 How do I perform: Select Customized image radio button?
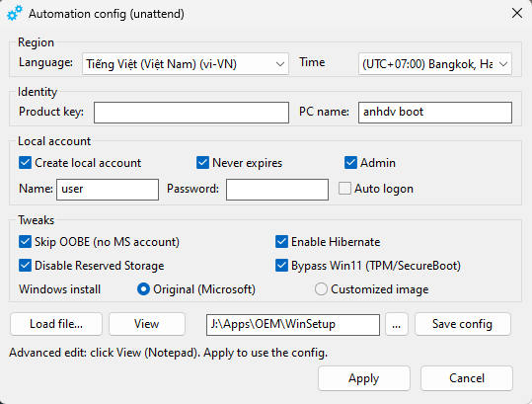(321, 289)
